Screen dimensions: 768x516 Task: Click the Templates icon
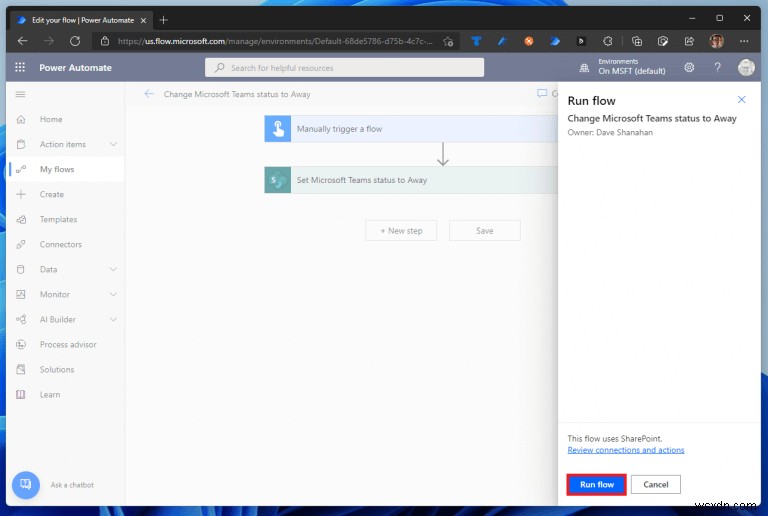point(21,219)
